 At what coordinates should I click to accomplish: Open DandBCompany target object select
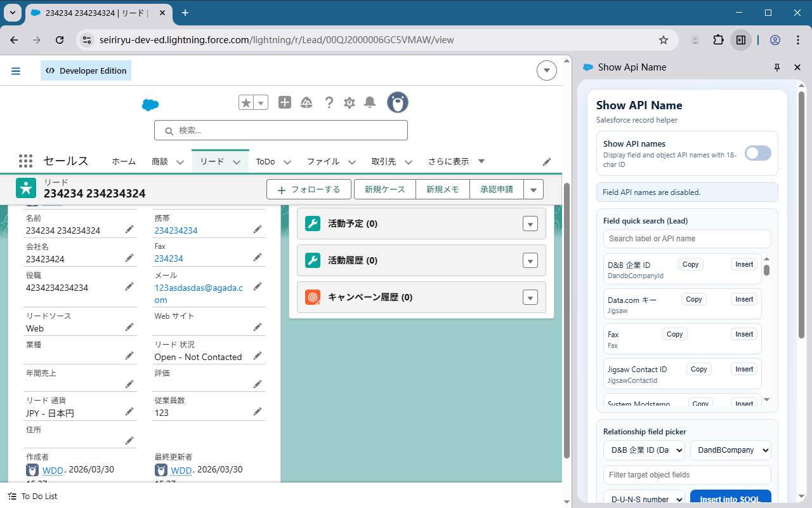731,450
